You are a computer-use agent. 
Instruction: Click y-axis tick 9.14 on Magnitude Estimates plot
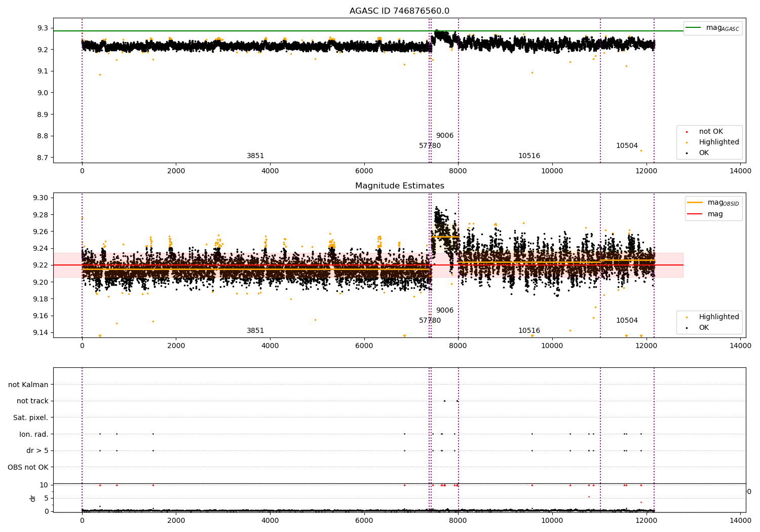[41, 333]
